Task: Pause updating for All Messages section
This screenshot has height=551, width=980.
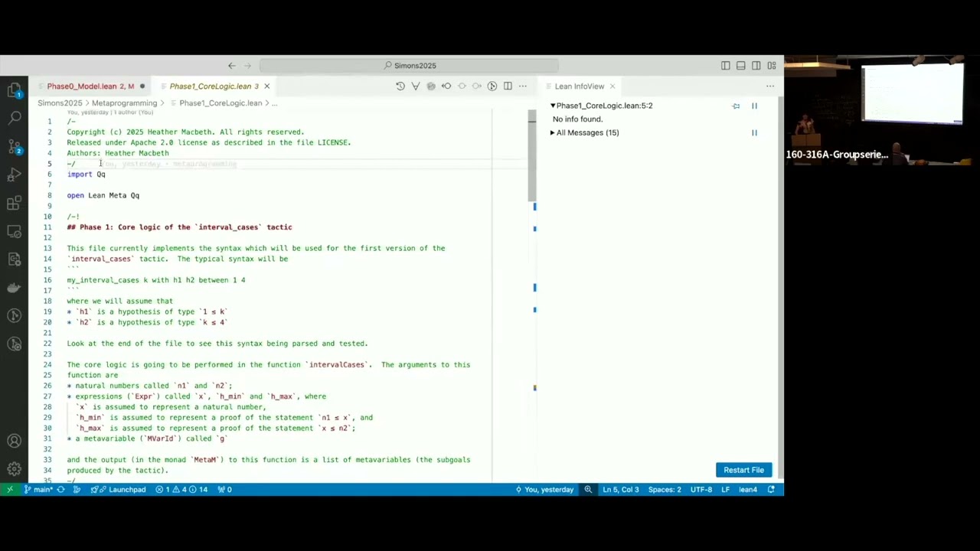Action: point(754,133)
